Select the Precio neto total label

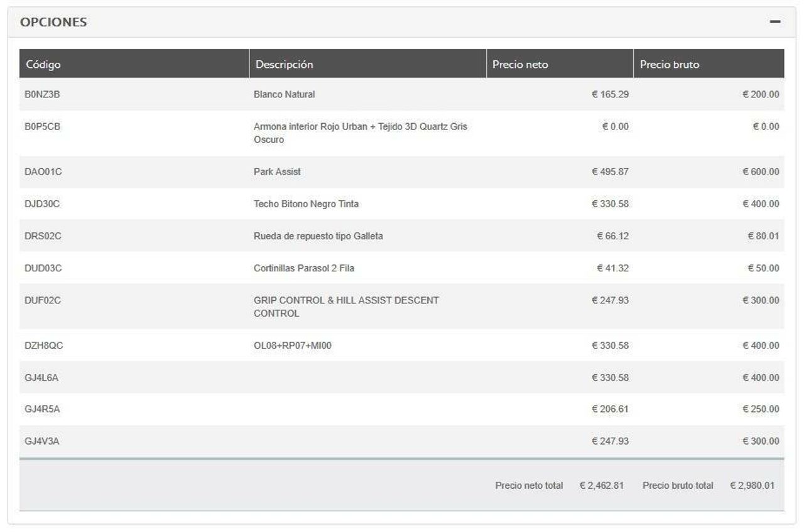tap(529, 486)
